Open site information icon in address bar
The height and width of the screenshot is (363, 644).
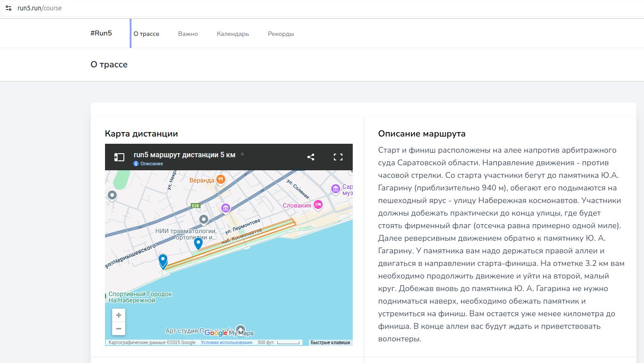pyautogui.click(x=8, y=8)
